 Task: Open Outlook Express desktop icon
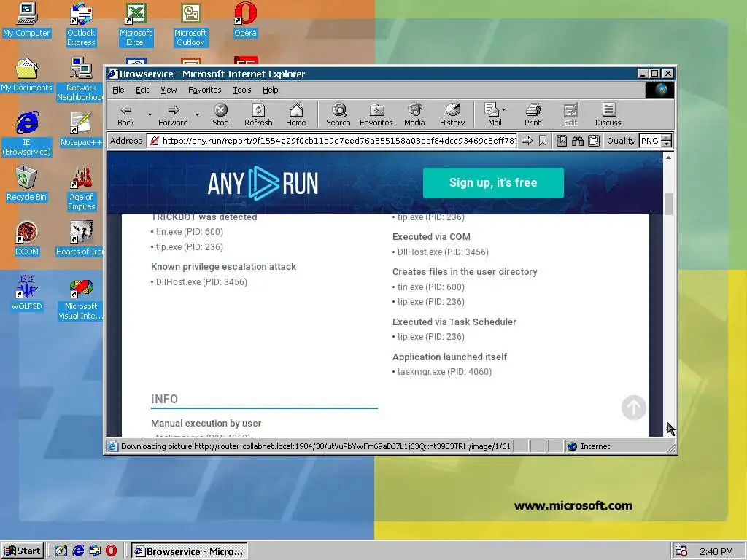(81, 25)
